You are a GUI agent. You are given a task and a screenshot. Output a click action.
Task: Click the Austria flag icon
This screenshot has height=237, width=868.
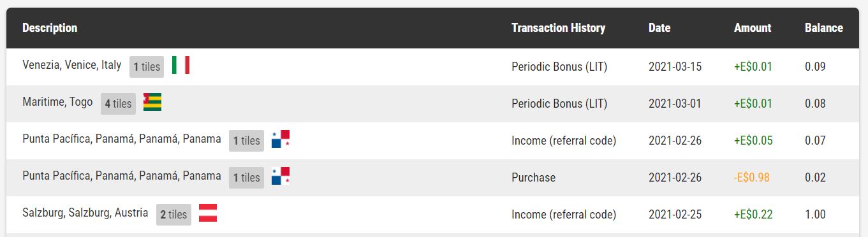pos(208,213)
